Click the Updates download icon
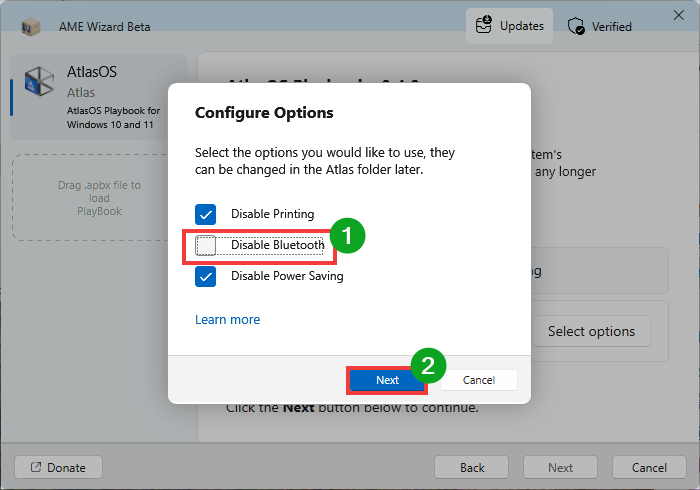Screen dimensions: 700x490 pos(483,25)
